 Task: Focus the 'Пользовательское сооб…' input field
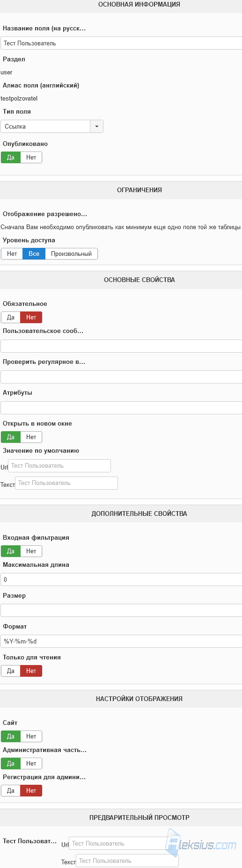tap(121, 346)
